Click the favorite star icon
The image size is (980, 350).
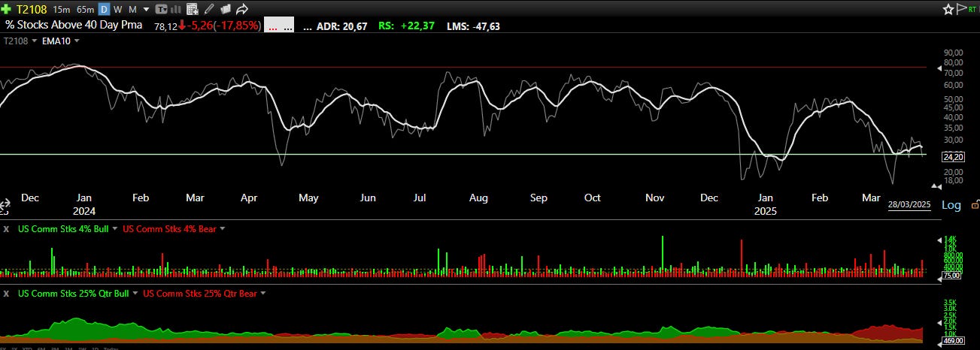pyautogui.click(x=949, y=9)
